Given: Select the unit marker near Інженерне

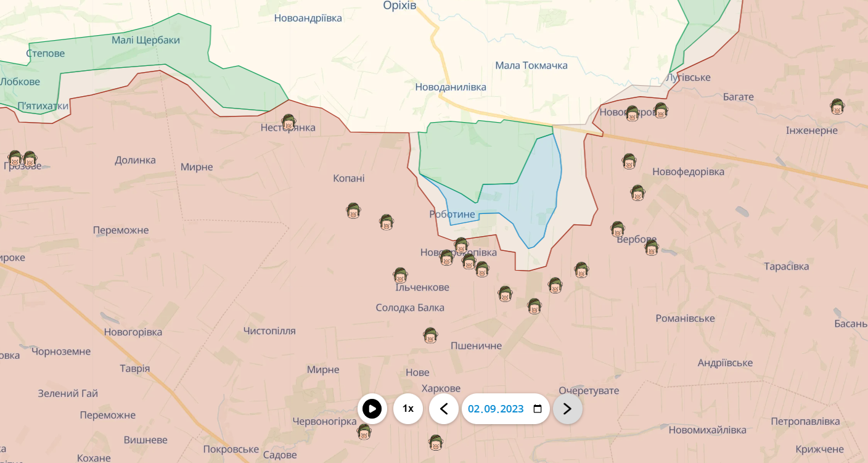Looking at the screenshot, I should coord(837,107).
